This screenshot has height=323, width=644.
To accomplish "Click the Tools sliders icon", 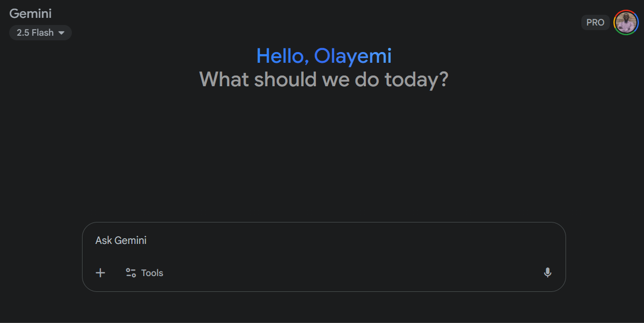I will tap(131, 273).
